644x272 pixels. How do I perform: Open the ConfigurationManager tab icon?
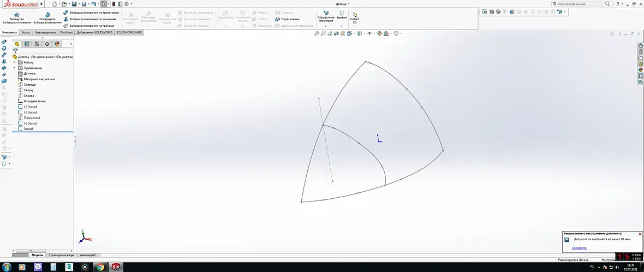(x=37, y=44)
